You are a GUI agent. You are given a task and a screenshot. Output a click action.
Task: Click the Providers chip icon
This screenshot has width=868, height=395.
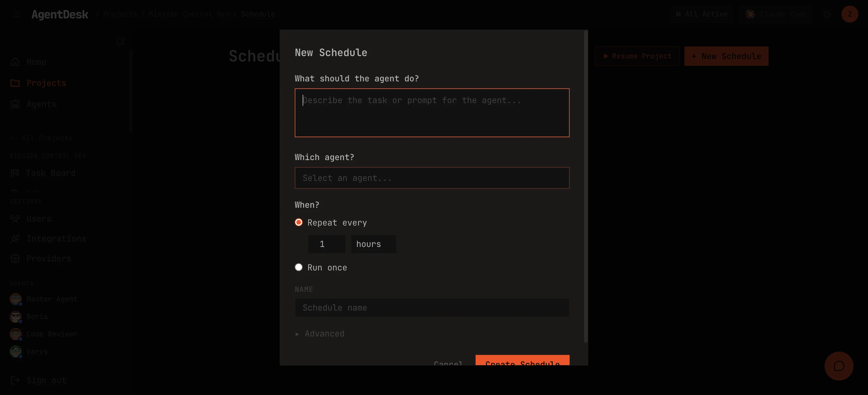pyautogui.click(x=15, y=258)
